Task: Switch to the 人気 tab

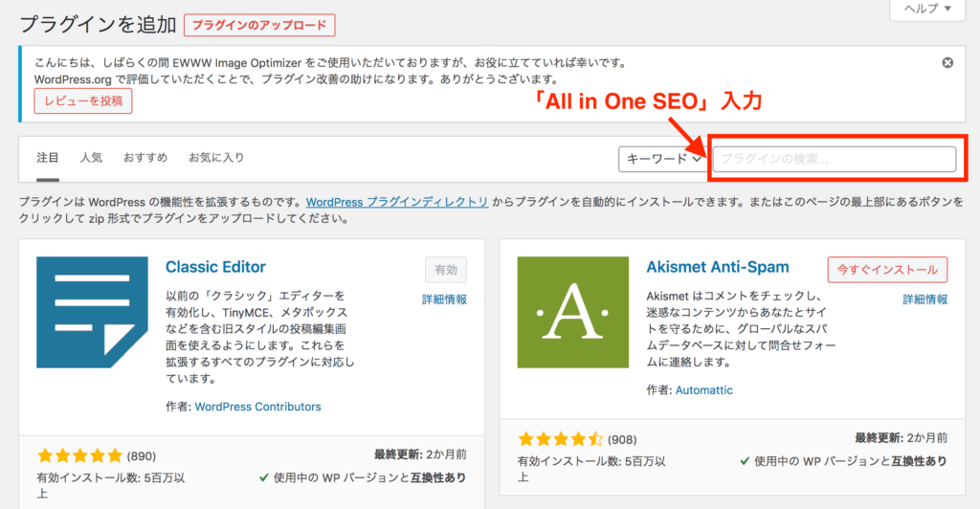Action: point(91,157)
